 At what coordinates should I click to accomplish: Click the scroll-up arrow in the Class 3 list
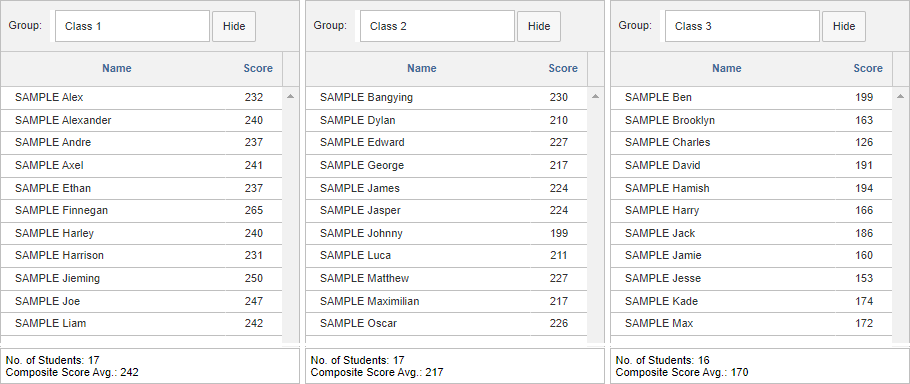[900, 96]
